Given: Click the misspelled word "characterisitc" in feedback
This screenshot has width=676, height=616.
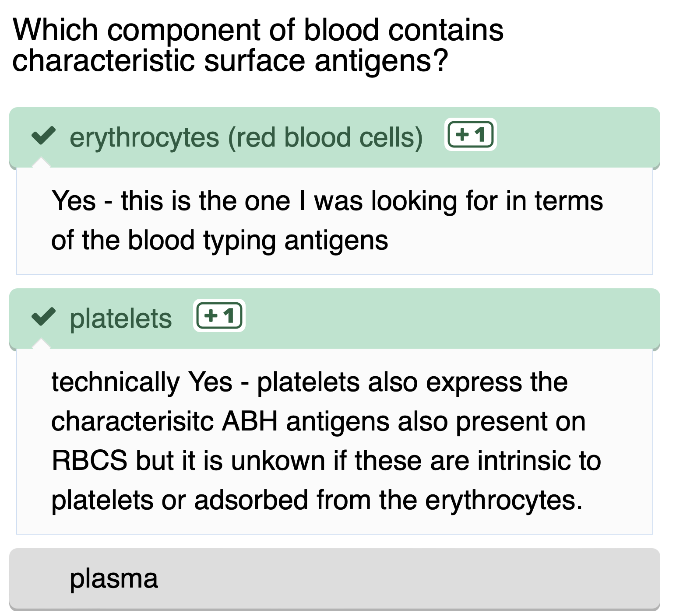Looking at the screenshot, I should 132,421.
